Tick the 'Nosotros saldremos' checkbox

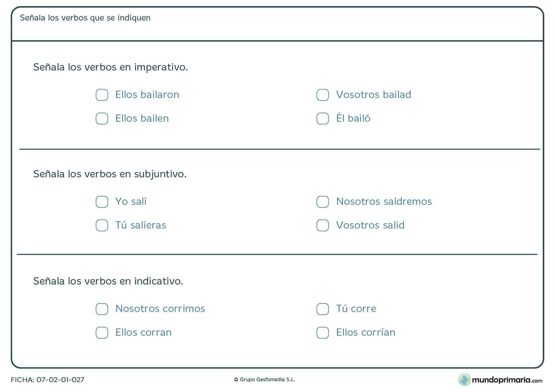323,202
